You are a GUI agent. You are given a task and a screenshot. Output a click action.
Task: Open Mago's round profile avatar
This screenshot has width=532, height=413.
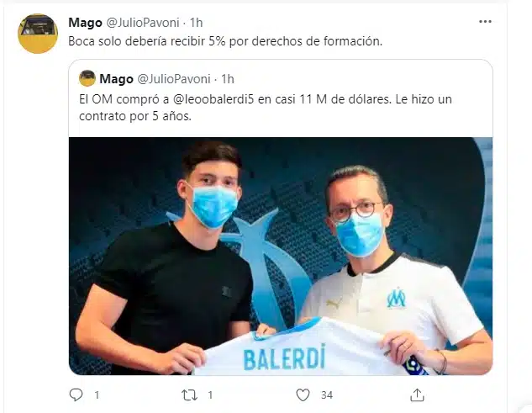pyautogui.click(x=38, y=34)
